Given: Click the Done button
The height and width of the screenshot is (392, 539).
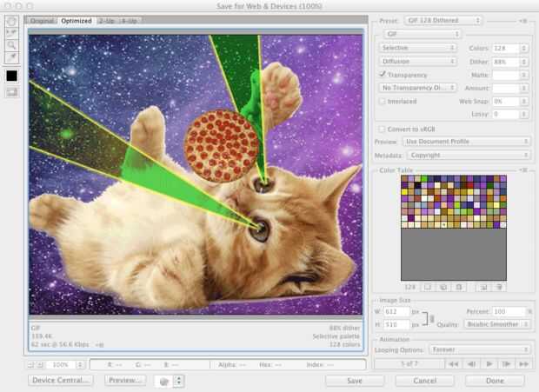Looking at the screenshot, I should (x=495, y=381).
